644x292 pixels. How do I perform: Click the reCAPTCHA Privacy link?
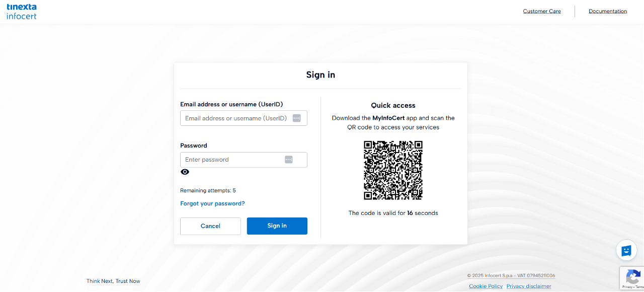(x=626, y=287)
